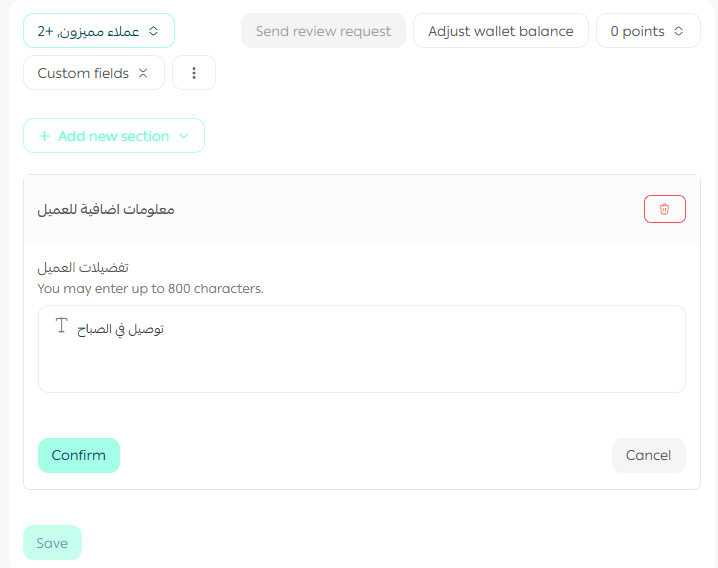This screenshot has height=568, width=718.
Task: Click Adjust wallet balance
Action: [500, 31]
